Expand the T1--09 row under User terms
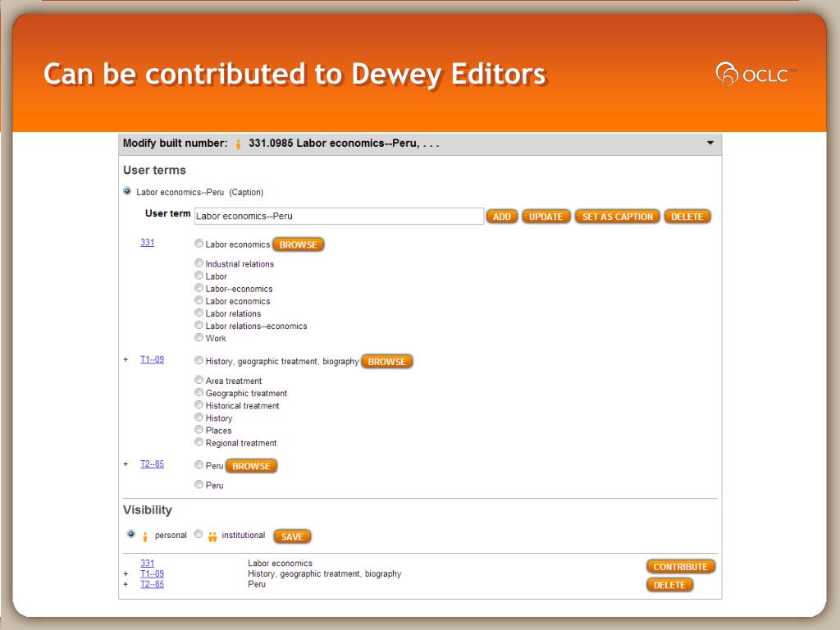840x630 pixels. (126, 359)
